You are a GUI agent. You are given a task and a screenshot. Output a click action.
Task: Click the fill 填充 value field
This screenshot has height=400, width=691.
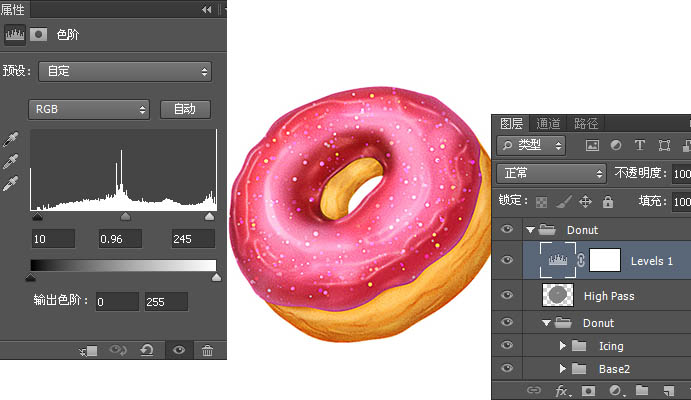click(681, 202)
